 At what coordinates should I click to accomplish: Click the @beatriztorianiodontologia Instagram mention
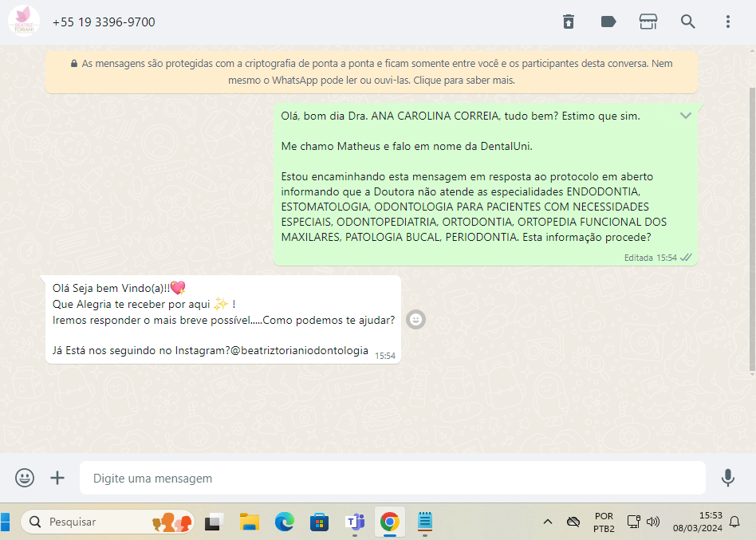point(299,350)
